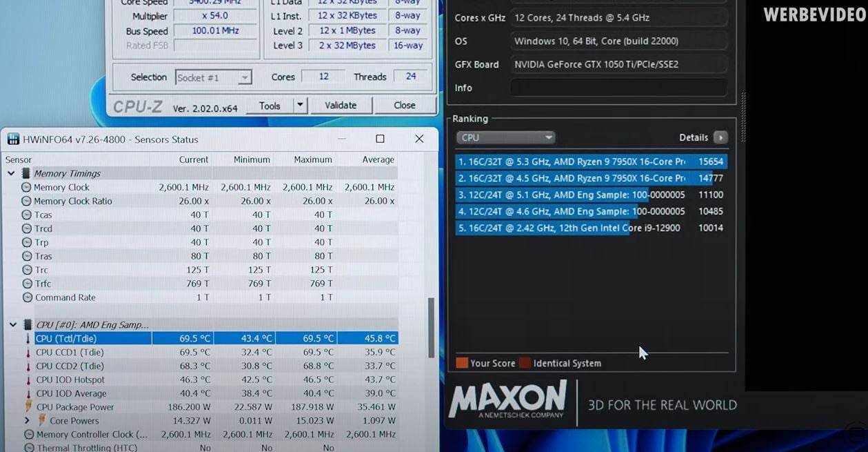Click the icon beside Memory Clock Ratio

tap(27, 201)
